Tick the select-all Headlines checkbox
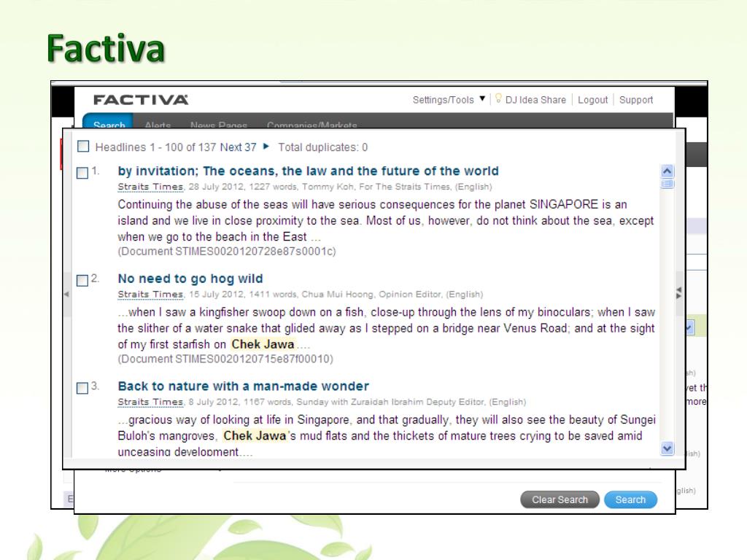This screenshot has height=560, width=747. (x=83, y=146)
